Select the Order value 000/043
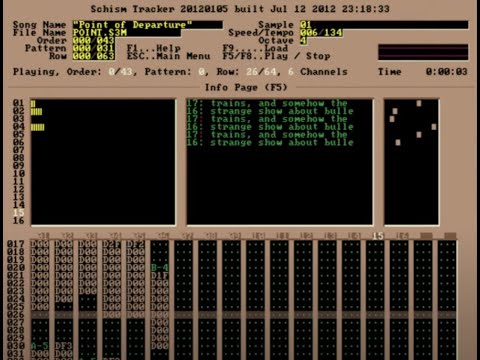The height and width of the screenshot is (360, 480). click(x=94, y=41)
